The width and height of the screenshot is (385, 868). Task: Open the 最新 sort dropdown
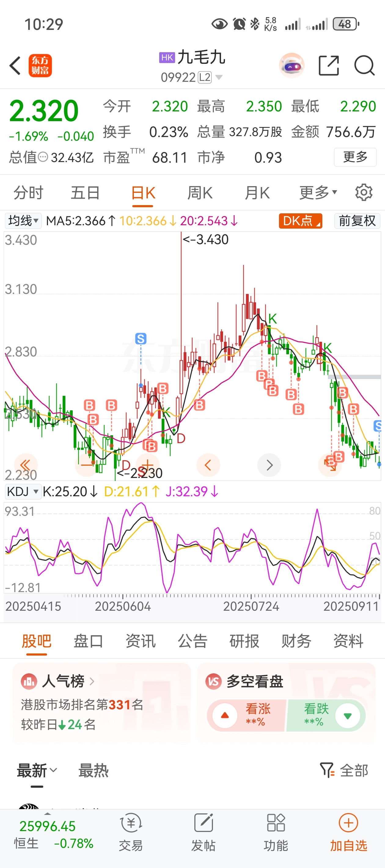click(37, 771)
